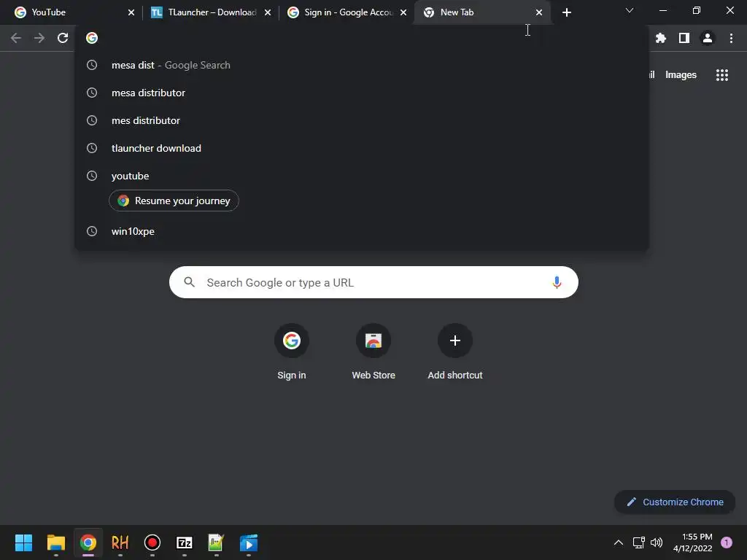Open the notepad editor taskbar icon
Image resolution: width=747 pixels, height=560 pixels.
point(216,542)
